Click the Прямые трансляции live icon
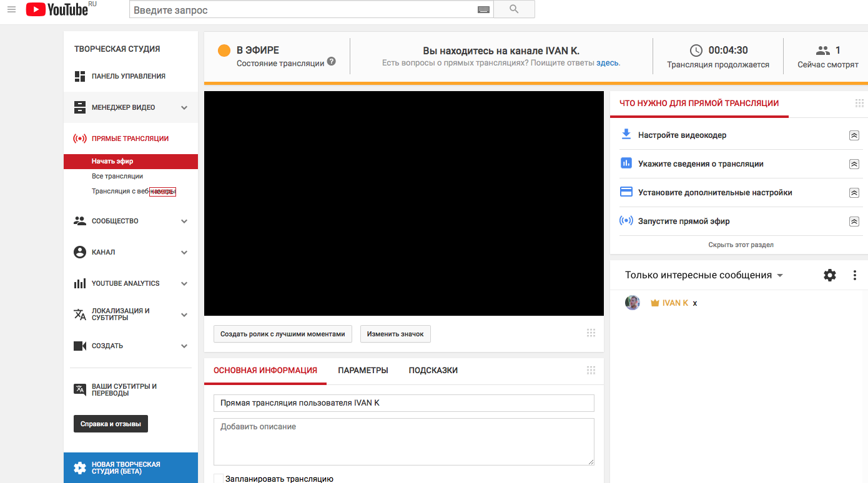Screen dimensions: 868x483 point(80,139)
